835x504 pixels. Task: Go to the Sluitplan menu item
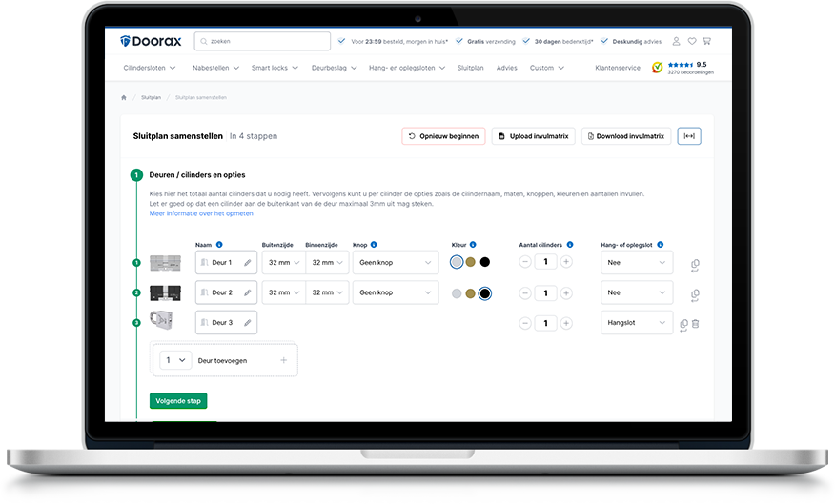click(470, 68)
